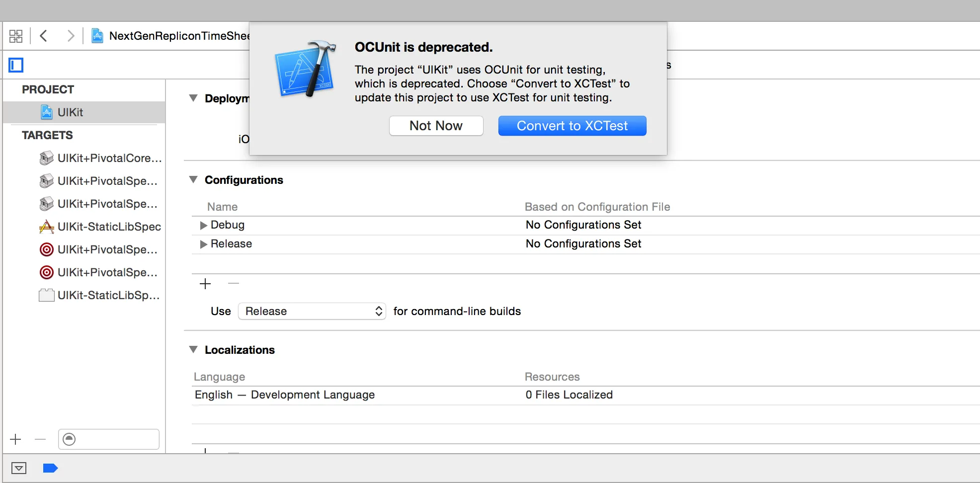Image resolution: width=980 pixels, height=483 pixels.
Task: Click the target filter field
Action: pos(115,439)
